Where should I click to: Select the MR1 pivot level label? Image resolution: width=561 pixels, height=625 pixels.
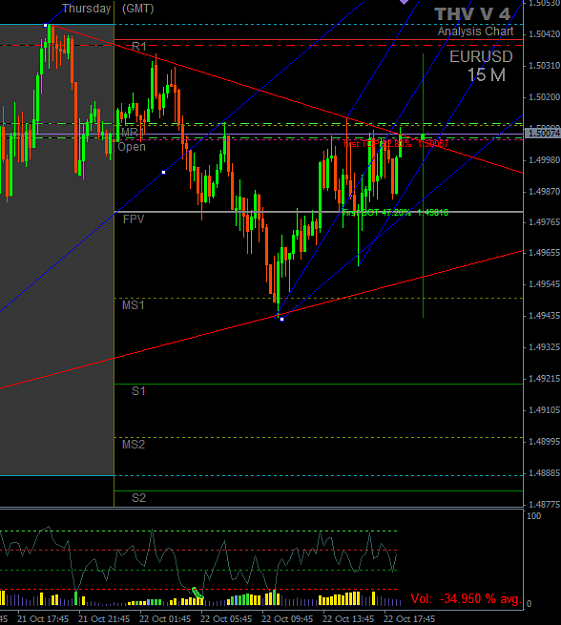click(132, 132)
